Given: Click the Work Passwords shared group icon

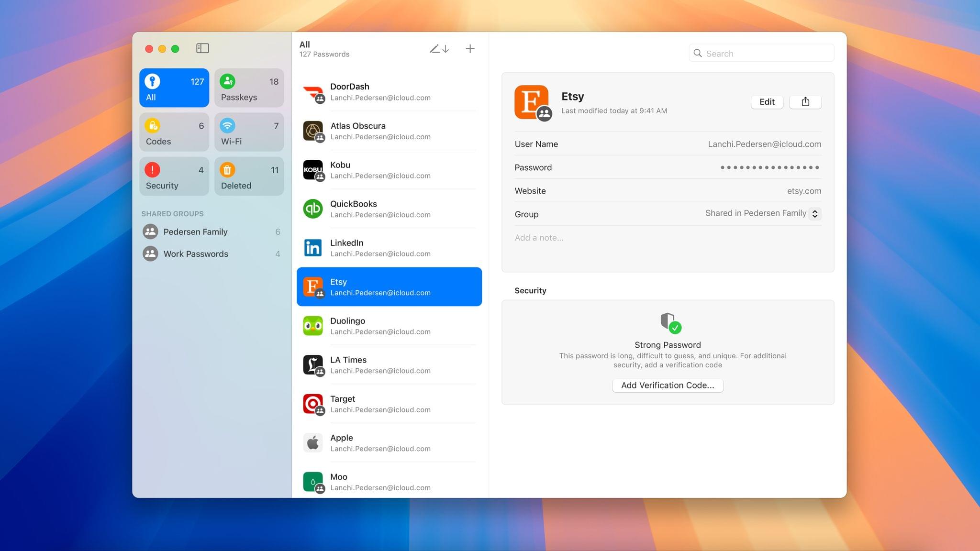Looking at the screenshot, I should pos(149,253).
